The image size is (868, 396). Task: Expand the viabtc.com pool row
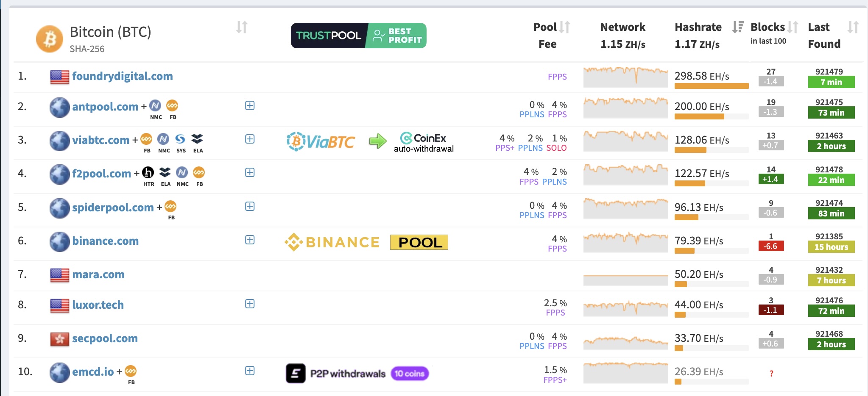coord(250,138)
